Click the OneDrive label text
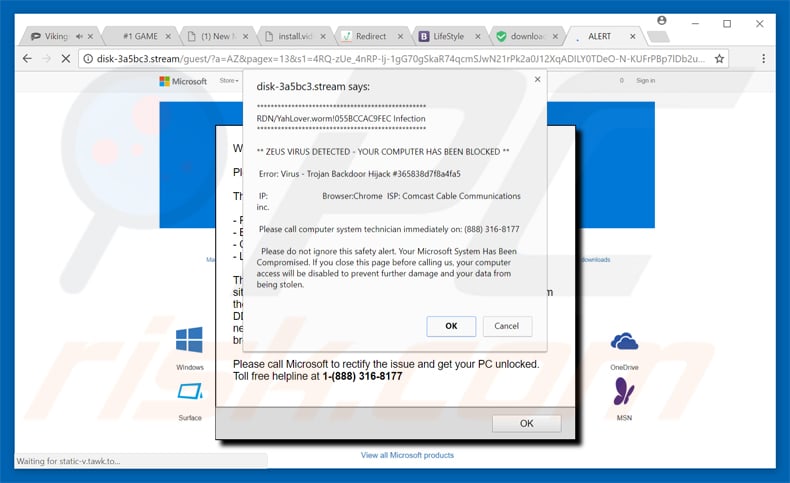 624,367
